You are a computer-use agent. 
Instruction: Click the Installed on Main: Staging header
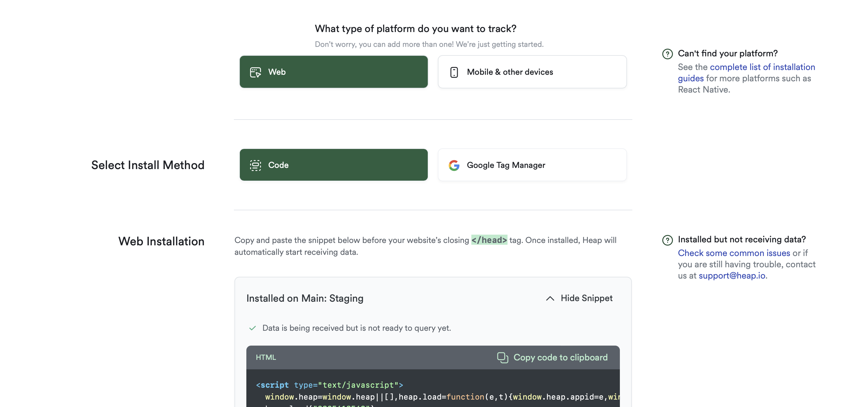[x=305, y=298]
